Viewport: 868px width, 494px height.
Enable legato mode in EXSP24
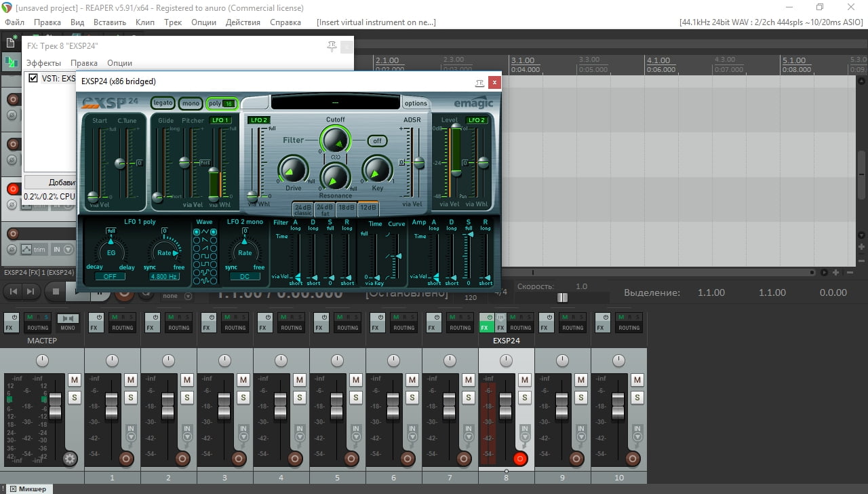tap(163, 103)
